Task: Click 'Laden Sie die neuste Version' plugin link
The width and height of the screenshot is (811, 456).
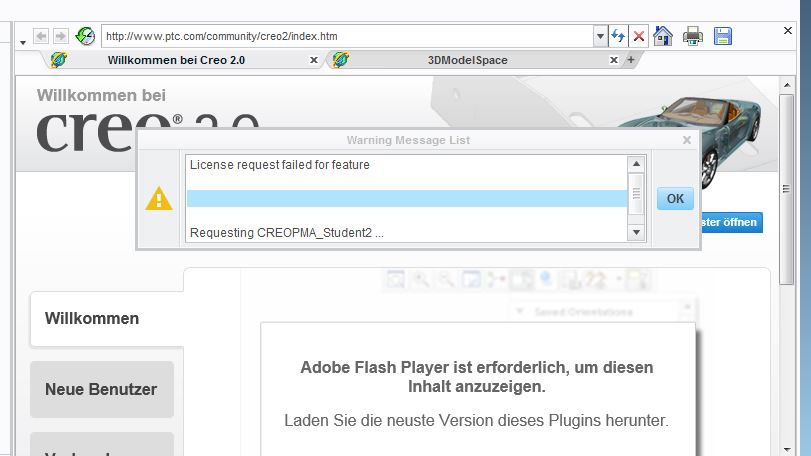Action: (x=476, y=420)
